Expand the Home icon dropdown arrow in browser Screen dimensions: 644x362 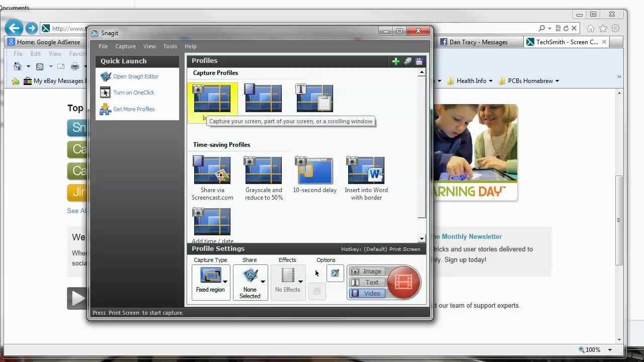[28, 66]
